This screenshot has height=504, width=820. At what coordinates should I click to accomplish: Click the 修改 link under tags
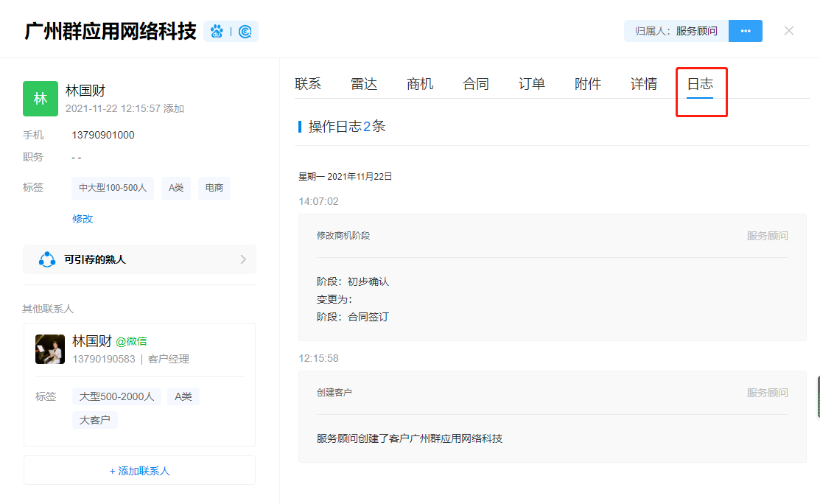coord(83,219)
